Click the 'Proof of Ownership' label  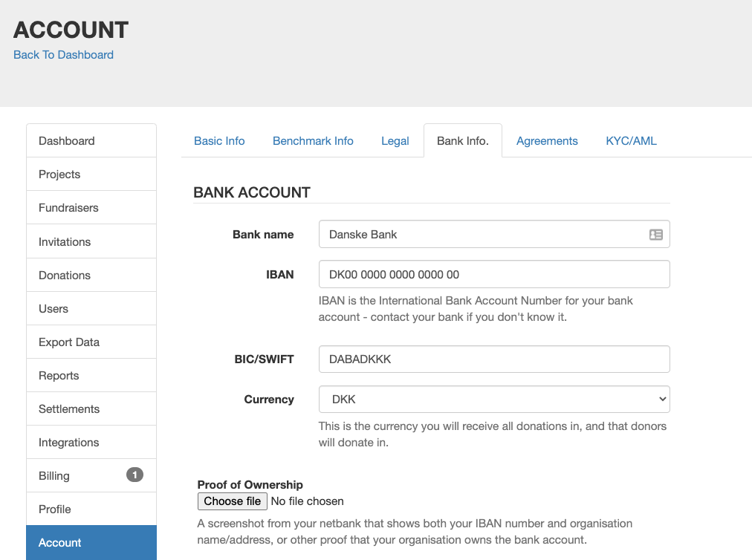click(250, 485)
